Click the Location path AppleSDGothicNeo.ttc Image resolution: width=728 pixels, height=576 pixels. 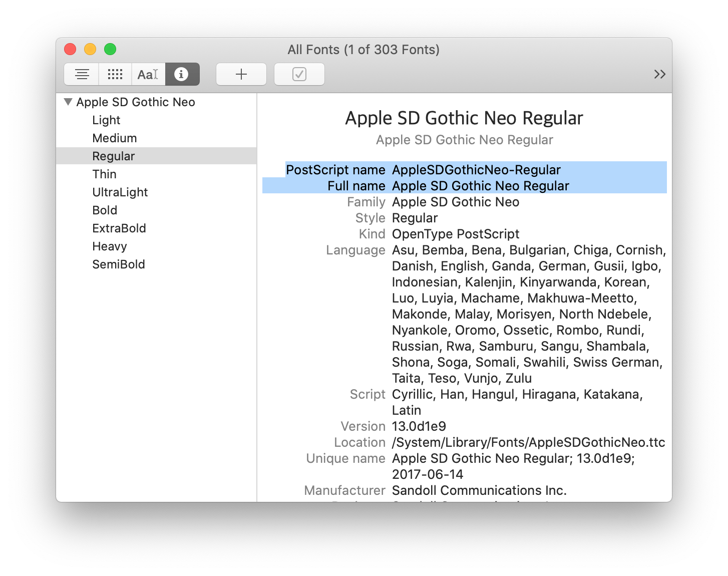(529, 442)
